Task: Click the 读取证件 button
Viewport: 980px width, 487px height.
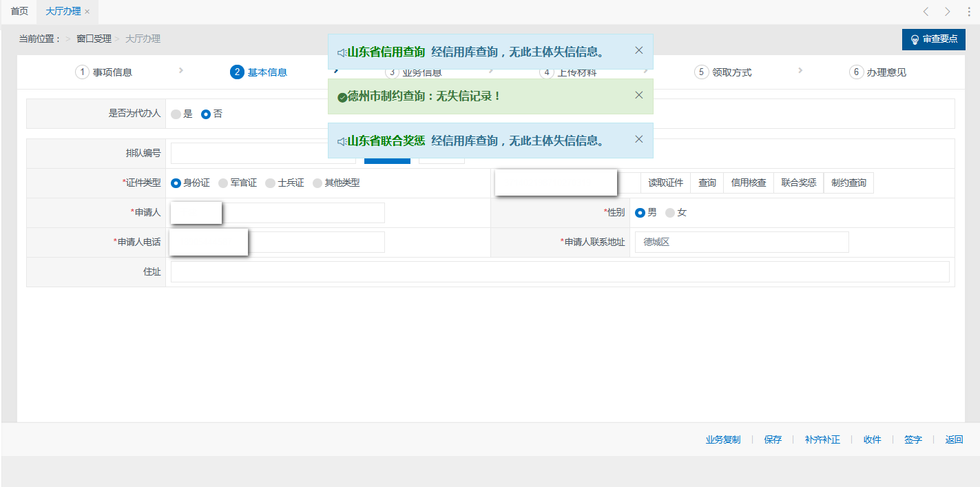Action: tap(665, 183)
